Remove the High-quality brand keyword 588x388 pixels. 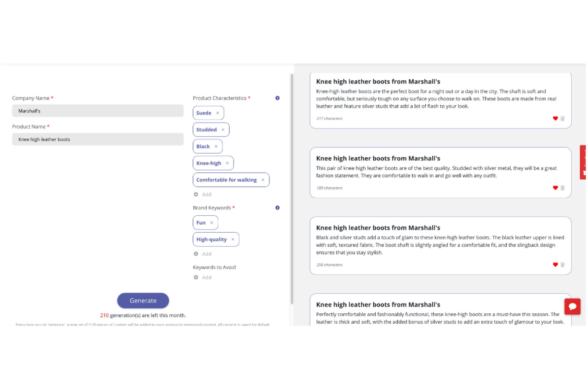tap(233, 239)
